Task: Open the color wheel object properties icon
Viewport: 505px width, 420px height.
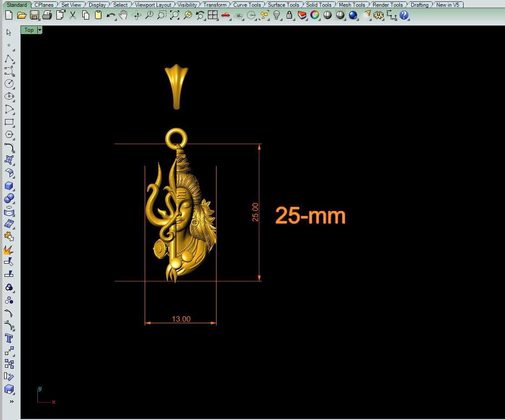Action: click(315, 15)
